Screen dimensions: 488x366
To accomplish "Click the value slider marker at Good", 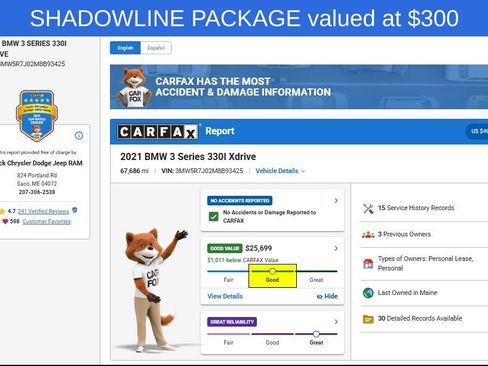I will (272, 271).
